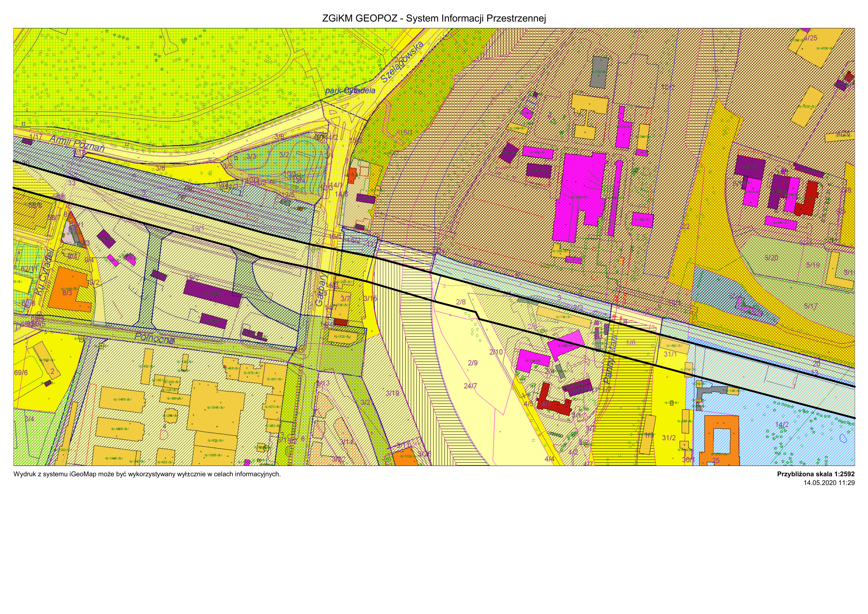Image resolution: width=868 pixels, height=614 pixels.
Task: Click the ZGiKM GEOPOZ title text
Action: pos(434,18)
